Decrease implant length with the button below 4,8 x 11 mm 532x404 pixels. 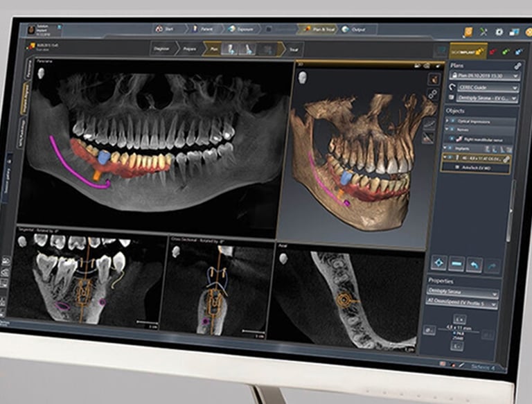point(457,346)
